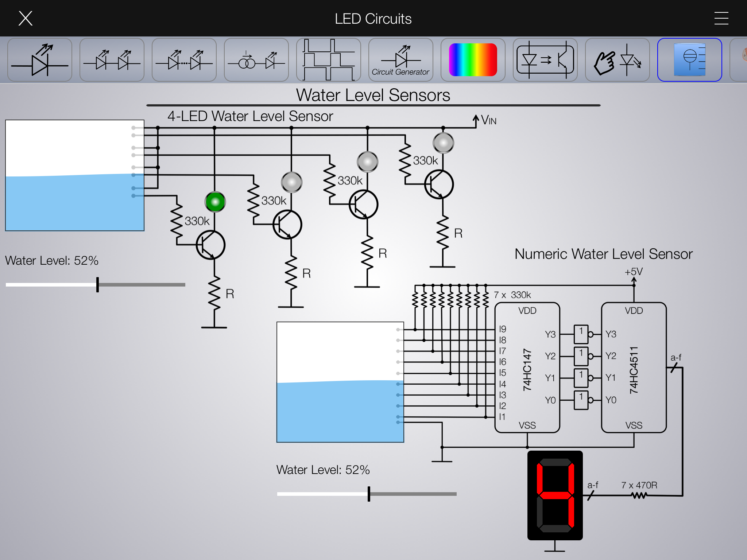The width and height of the screenshot is (747, 560).
Task: Open the multiple LED chain circuit icon
Action: [x=184, y=60]
